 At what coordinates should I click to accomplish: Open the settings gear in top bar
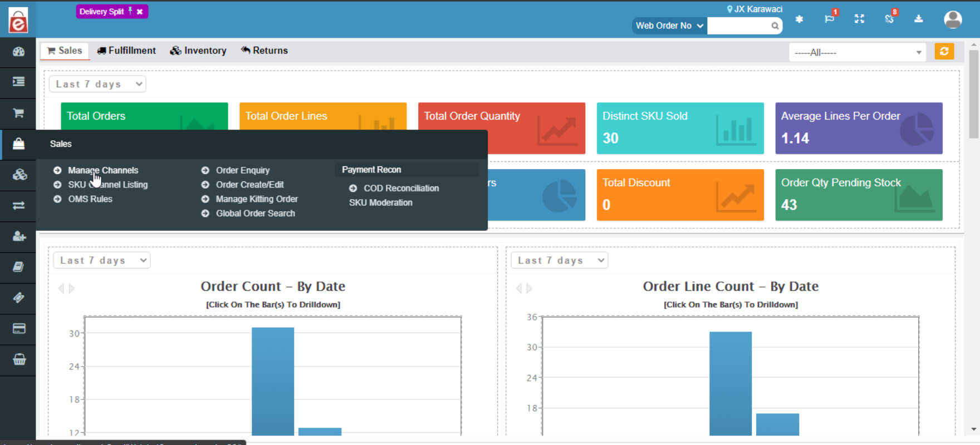click(799, 19)
